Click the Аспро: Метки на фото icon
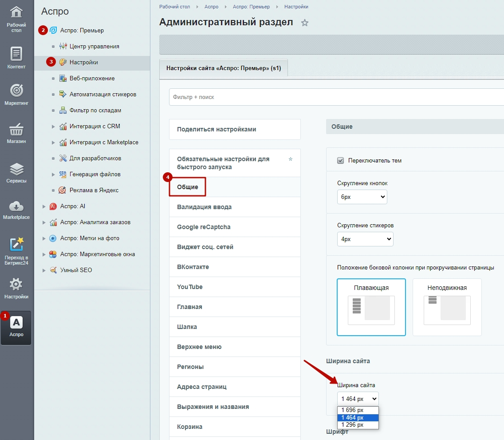This screenshot has height=440, width=504. [53, 238]
